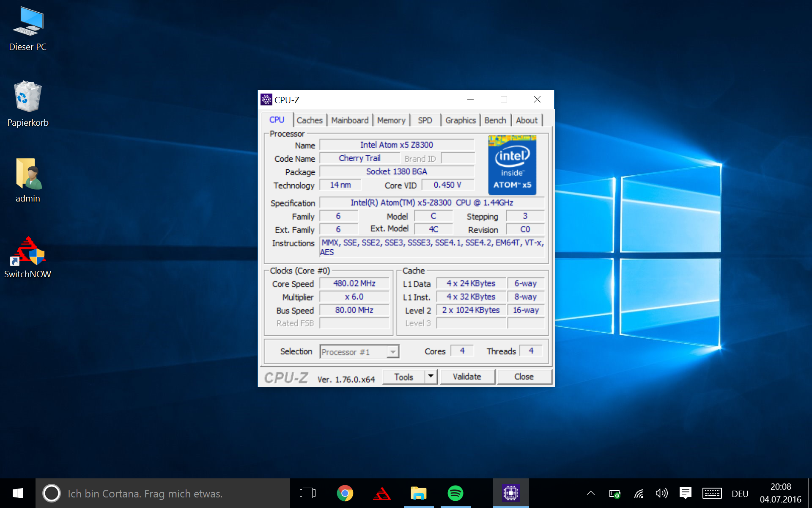
Task: Click the CPU-Z taskbar icon
Action: (510, 493)
